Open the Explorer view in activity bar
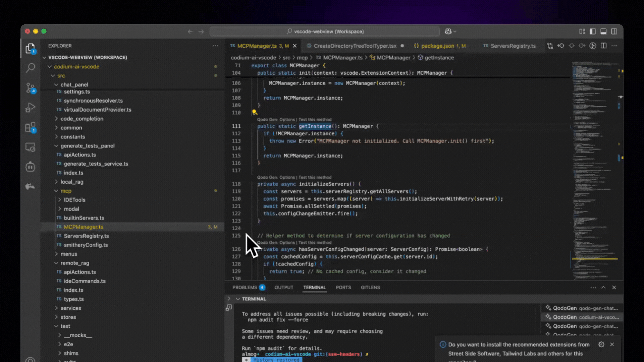 [31, 49]
